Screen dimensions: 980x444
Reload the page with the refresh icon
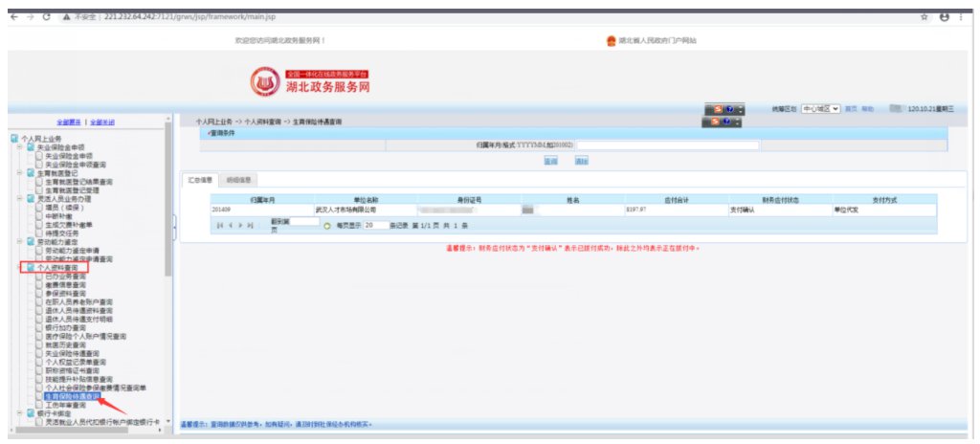[46, 17]
